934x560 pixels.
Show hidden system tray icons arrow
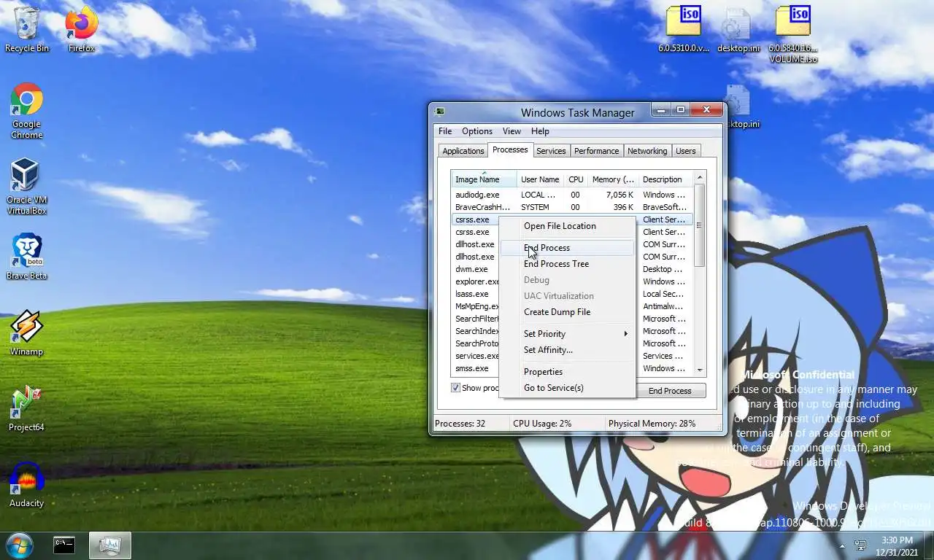point(842,545)
